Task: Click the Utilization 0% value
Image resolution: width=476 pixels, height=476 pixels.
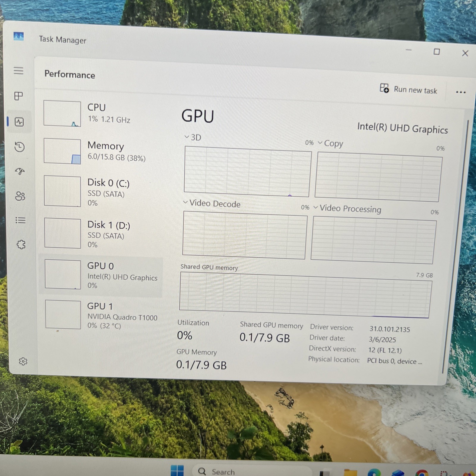Action: coord(184,336)
